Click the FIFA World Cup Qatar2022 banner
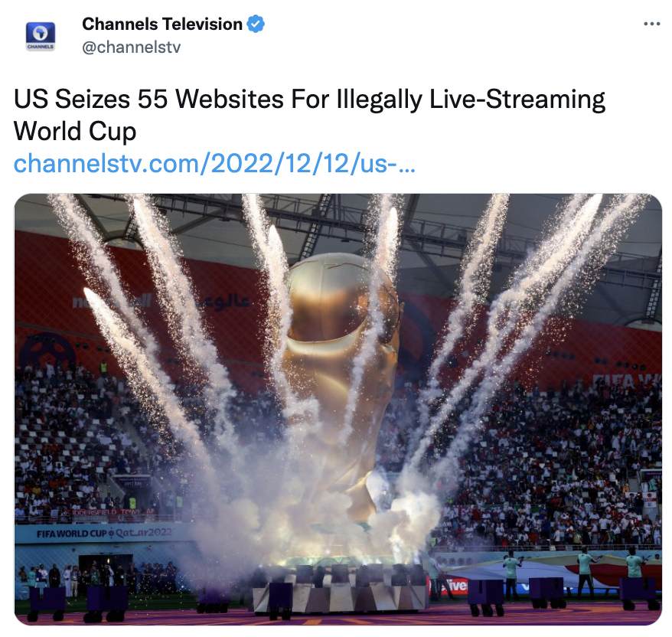Image resolution: width=672 pixels, height=637 pixels. point(104,534)
